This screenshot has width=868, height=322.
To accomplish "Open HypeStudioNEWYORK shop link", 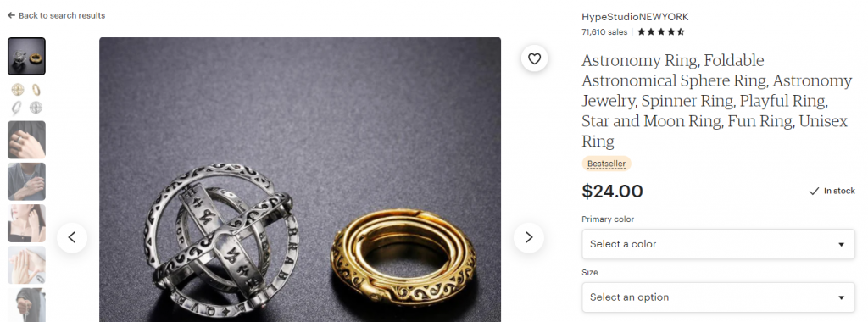I will pos(635,17).
